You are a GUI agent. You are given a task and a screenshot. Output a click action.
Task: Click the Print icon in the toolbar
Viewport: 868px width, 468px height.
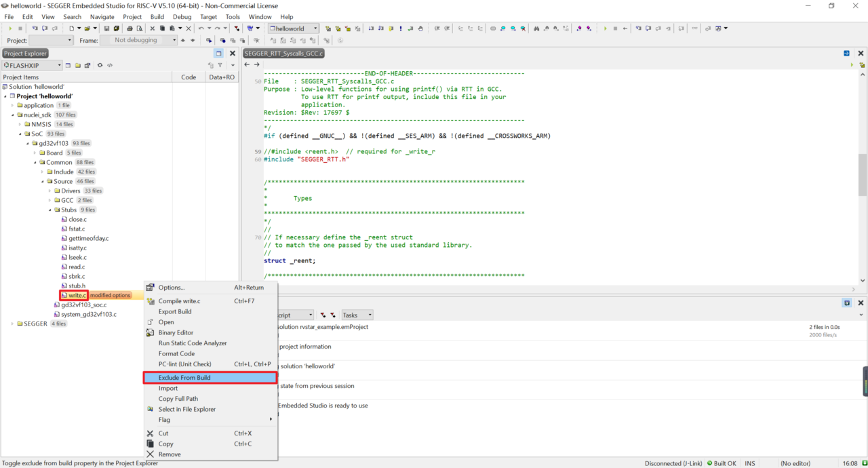(x=128, y=28)
